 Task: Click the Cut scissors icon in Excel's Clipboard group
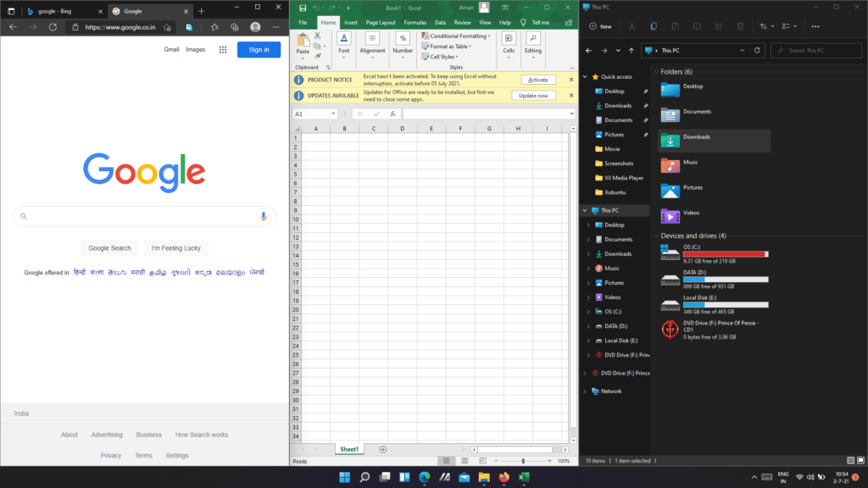pos(317,36)
